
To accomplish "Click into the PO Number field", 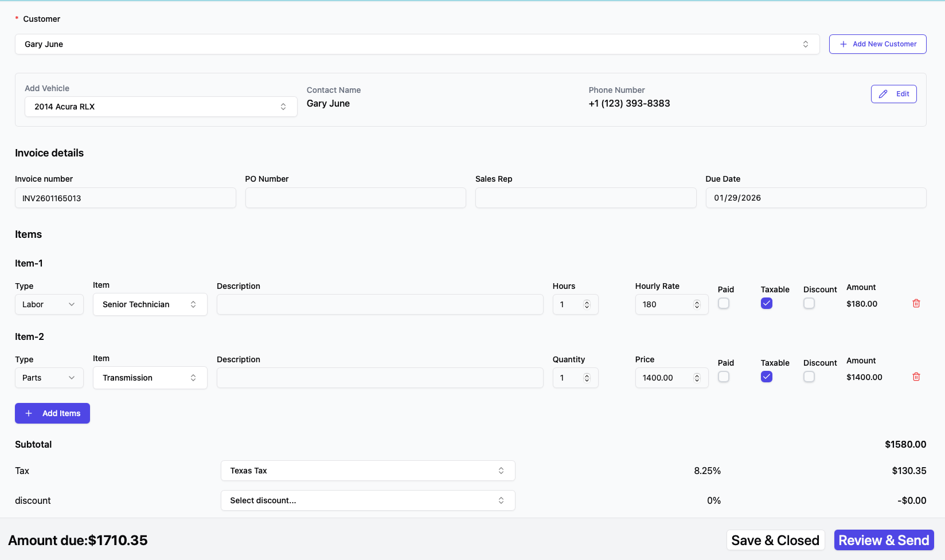I will [x=356, y=198].
